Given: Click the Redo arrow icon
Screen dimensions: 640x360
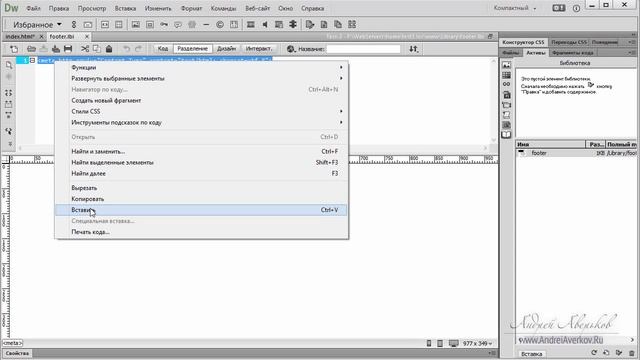Looking at the screenshot, I should (x=138, y=49).
